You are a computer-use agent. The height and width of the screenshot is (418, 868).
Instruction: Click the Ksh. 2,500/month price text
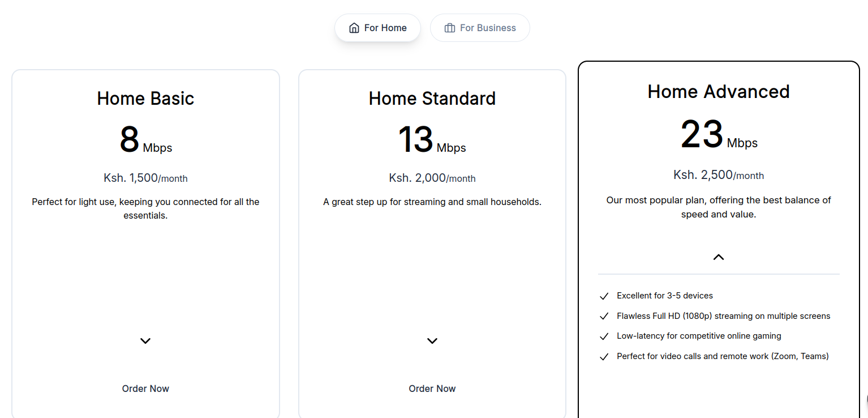click(x=718, y=175)
